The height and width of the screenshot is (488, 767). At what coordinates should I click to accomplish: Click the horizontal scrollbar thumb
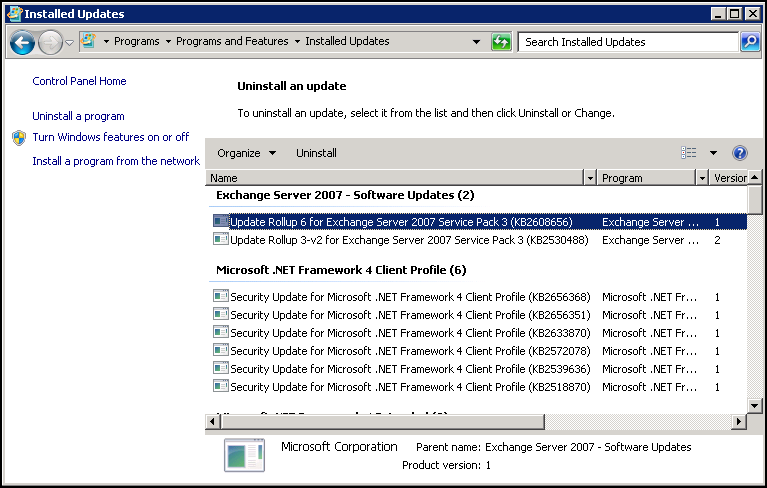pos(382,421)
